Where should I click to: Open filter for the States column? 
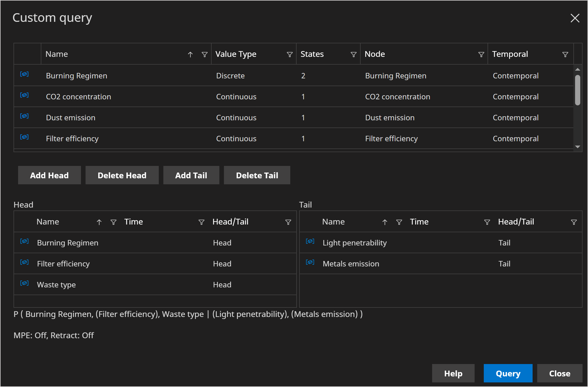tap(353, 55)
